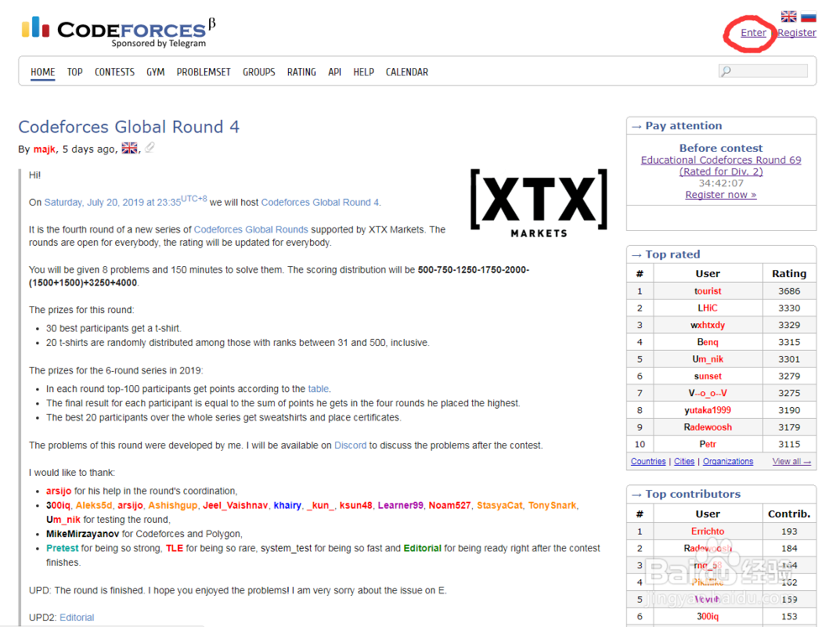Open the API menu item
Viewport: 840px width, 627px height.
click(x=335, y=71)
